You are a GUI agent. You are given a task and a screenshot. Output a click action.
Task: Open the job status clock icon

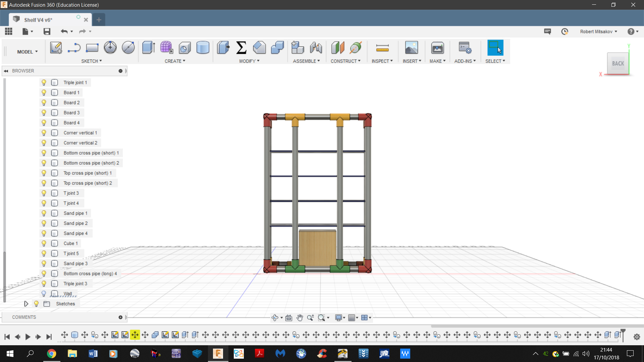(x=565, y=31)
